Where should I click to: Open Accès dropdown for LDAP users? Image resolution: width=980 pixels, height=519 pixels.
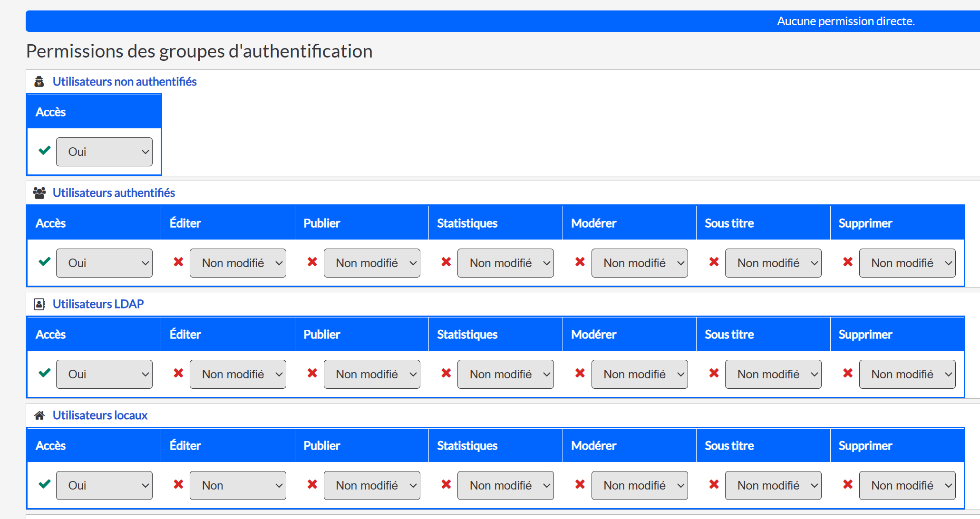point(104,374)
